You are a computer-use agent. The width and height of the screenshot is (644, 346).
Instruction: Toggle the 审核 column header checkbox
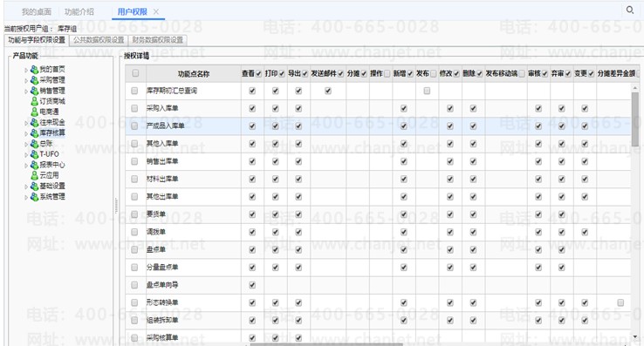545,74
